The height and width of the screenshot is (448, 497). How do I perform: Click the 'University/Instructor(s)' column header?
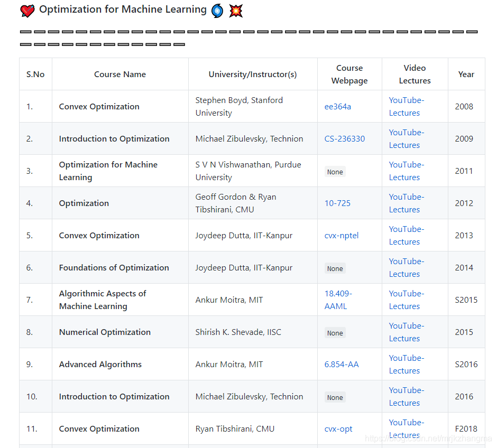click(x=253, y=74)
